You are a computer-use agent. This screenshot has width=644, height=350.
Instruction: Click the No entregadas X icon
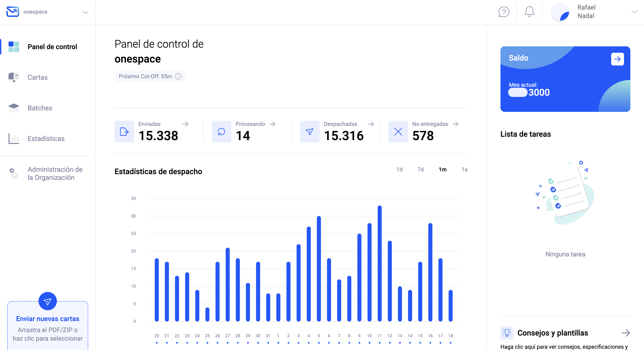point(398,132)
